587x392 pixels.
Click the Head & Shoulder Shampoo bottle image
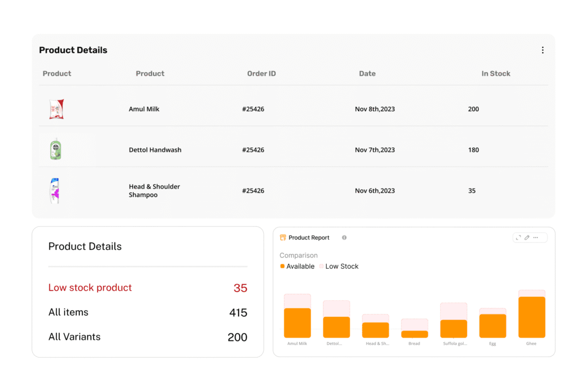click(x=55, y=191)
